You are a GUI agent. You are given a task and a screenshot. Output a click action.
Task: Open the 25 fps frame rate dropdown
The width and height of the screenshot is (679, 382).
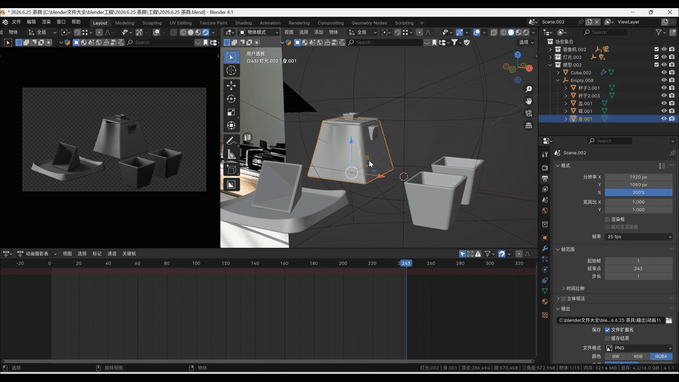639,237
